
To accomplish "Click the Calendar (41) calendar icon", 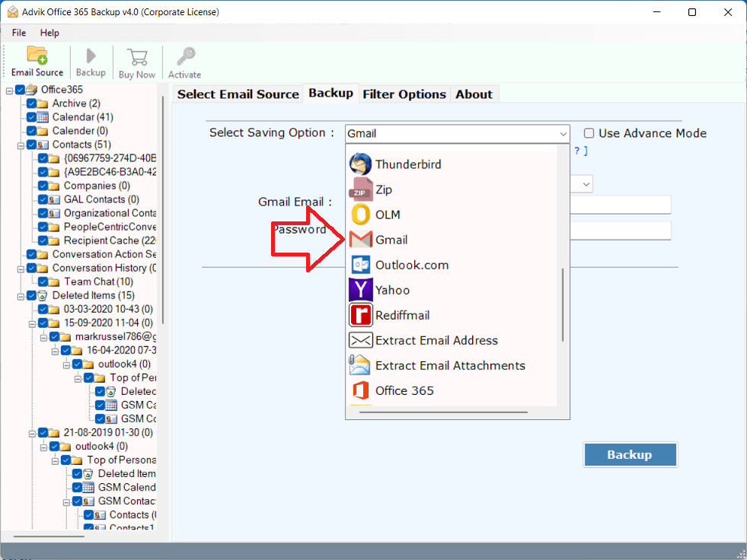I will (x=43, y=117).
